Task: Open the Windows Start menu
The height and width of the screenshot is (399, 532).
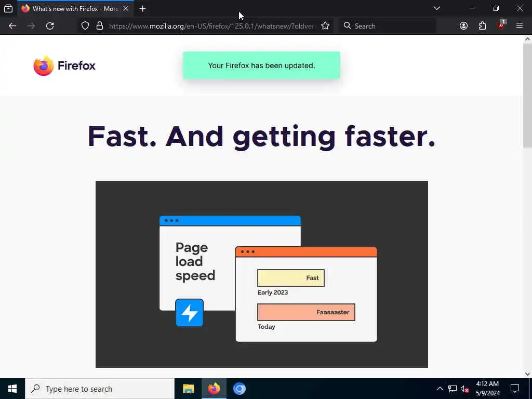Action: (12, 389)
